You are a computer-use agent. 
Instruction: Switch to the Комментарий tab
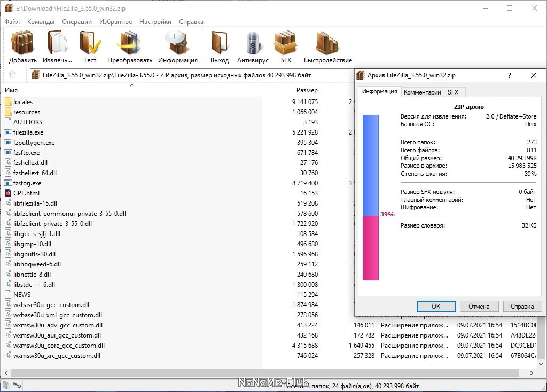pyautogui.click(x=422, y=92)
